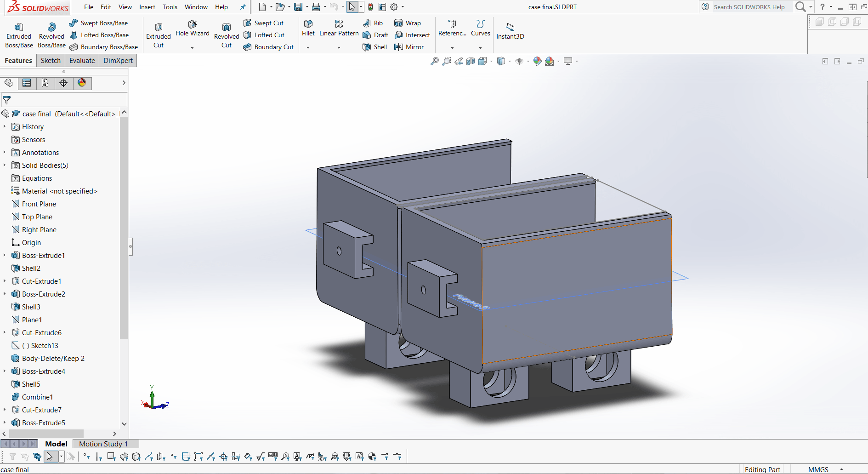Image resolution: width=868 pixels, height=474 pixels.
Task: Open the Linear Pattern dropdown arrow
Action: [339, 48]
